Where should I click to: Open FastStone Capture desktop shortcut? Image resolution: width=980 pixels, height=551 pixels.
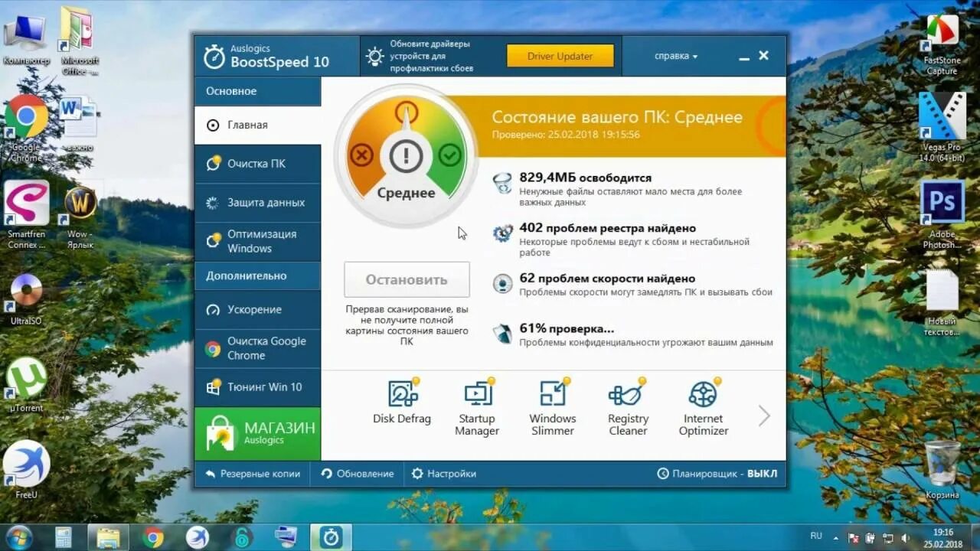[942, 45]
